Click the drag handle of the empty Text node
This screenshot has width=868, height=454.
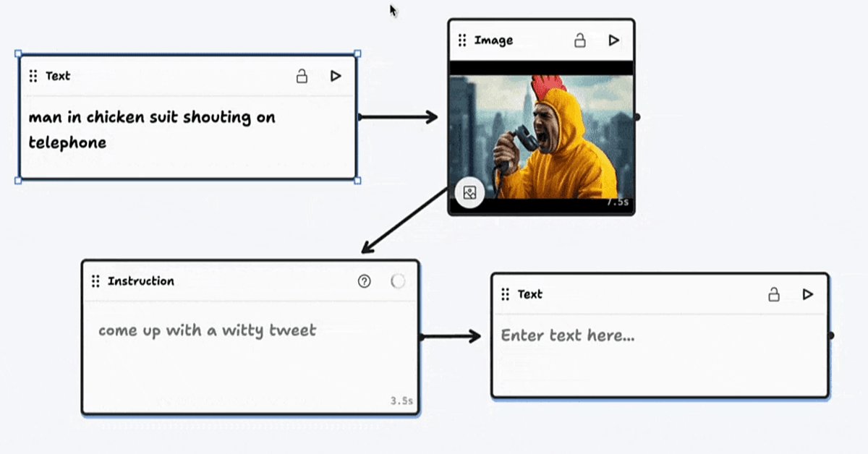coord(506,294)
